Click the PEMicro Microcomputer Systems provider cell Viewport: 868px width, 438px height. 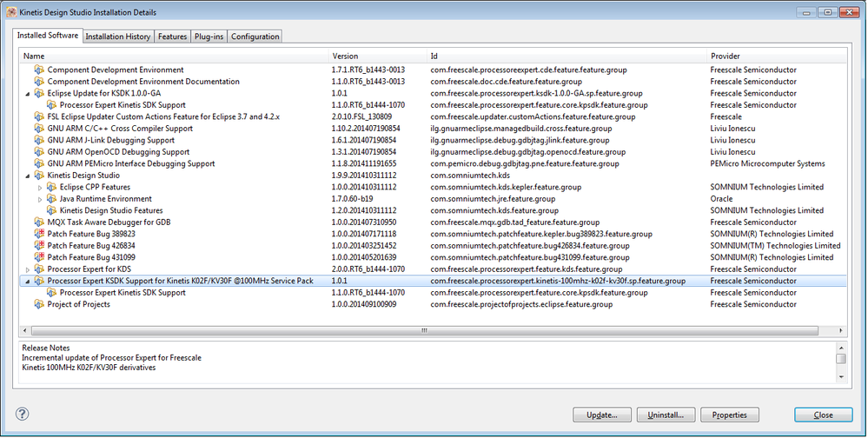767,163
